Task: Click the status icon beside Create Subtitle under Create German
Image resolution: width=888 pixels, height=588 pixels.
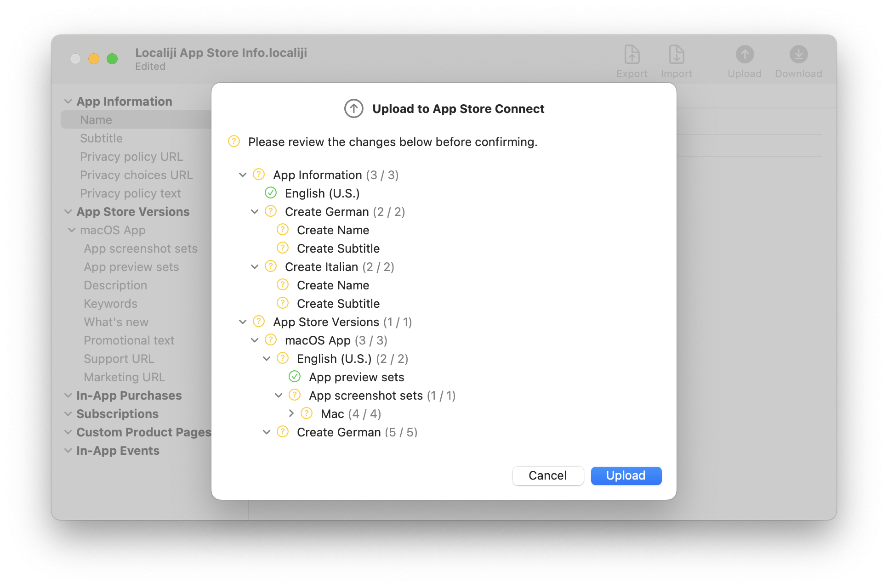Action: (283, 248)
